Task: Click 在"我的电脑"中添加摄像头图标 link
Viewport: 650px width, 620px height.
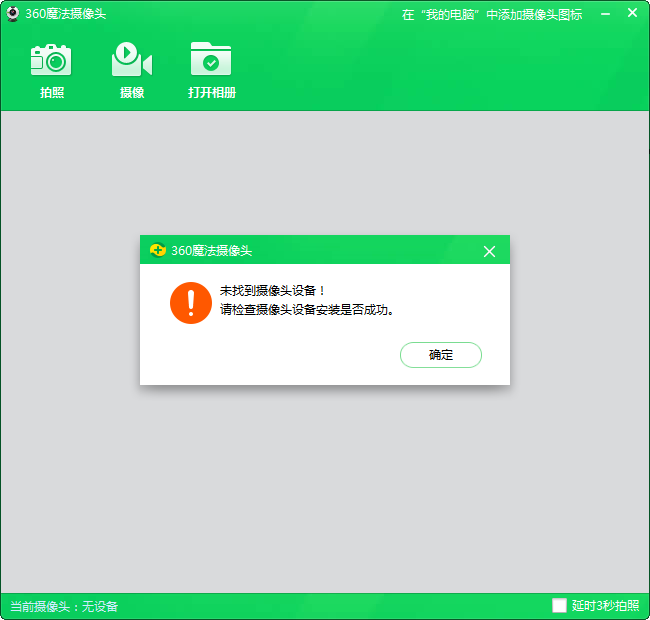Action: (x=492, y=15)
